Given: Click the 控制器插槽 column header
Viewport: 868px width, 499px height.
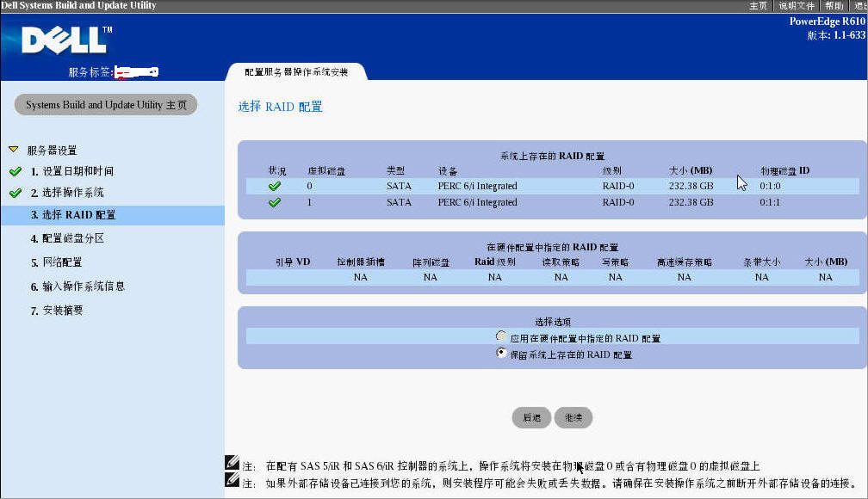Looking at the screenshot, I should click(360, 262).
